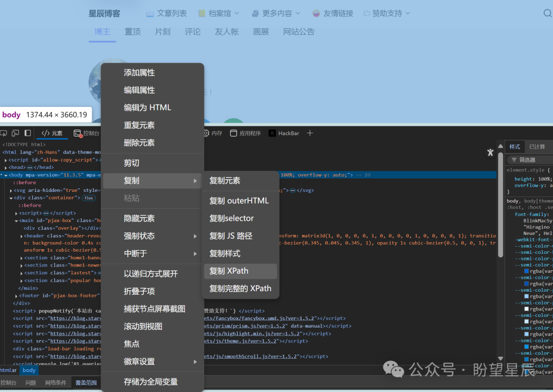Open site search with the magnifier icon
The image size is (553, 392).
[548, 13]
